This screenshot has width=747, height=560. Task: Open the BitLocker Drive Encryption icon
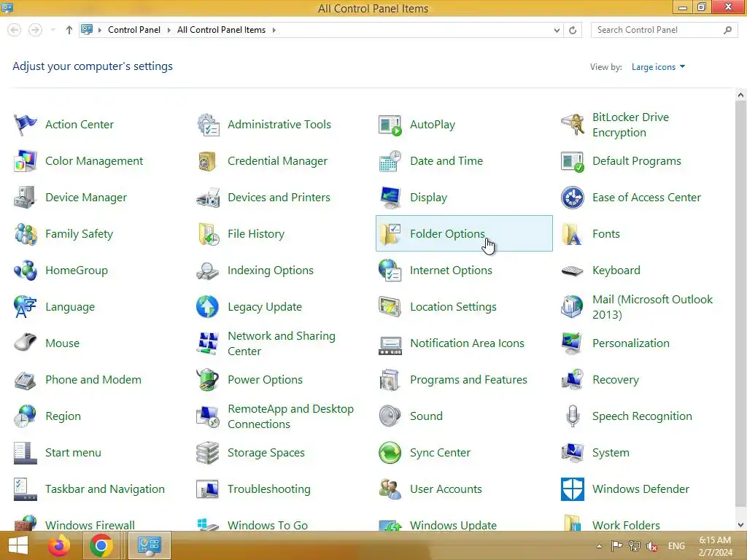573,125
